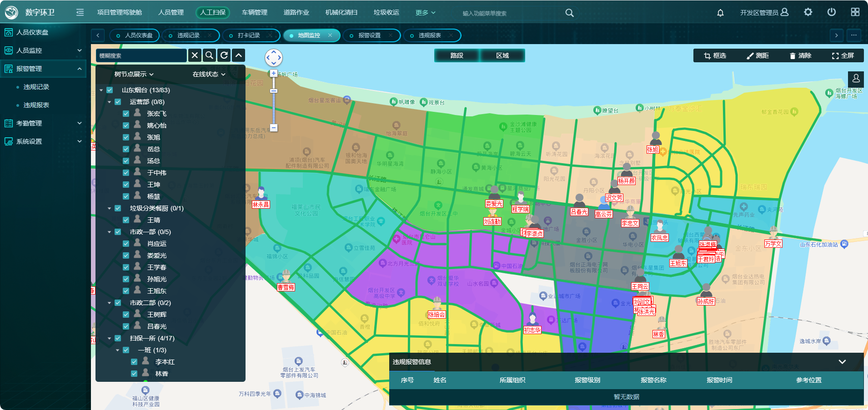Image resolution: width=868 pixels, height=410 pixels.
Task: Open the 在线状态 dropdown
Action: point(209,74)
